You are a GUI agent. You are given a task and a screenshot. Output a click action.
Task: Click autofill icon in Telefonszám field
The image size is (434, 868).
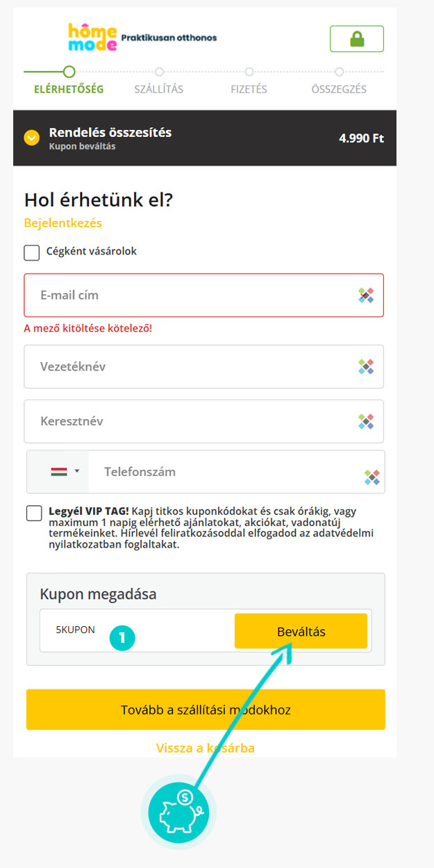coord(372,477)
